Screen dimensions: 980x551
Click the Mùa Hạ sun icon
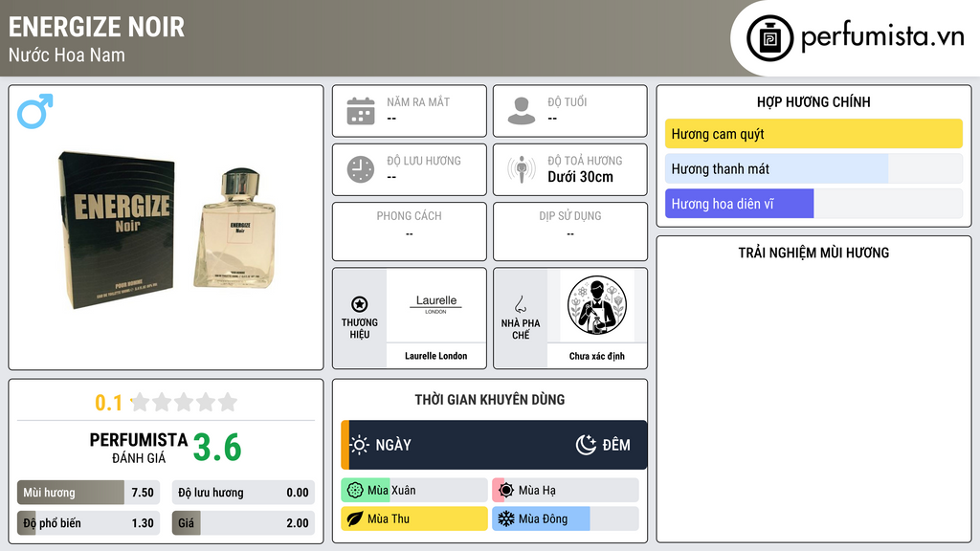pos(505,491)
